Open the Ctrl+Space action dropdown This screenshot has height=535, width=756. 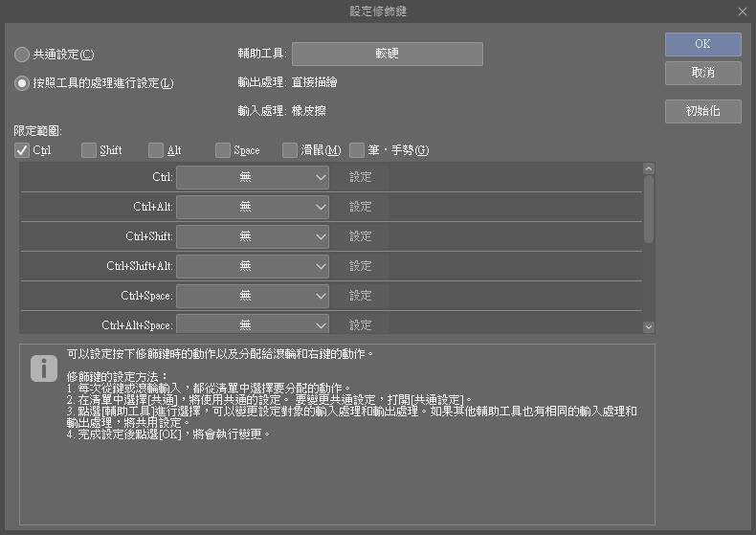tap(253, 296)
